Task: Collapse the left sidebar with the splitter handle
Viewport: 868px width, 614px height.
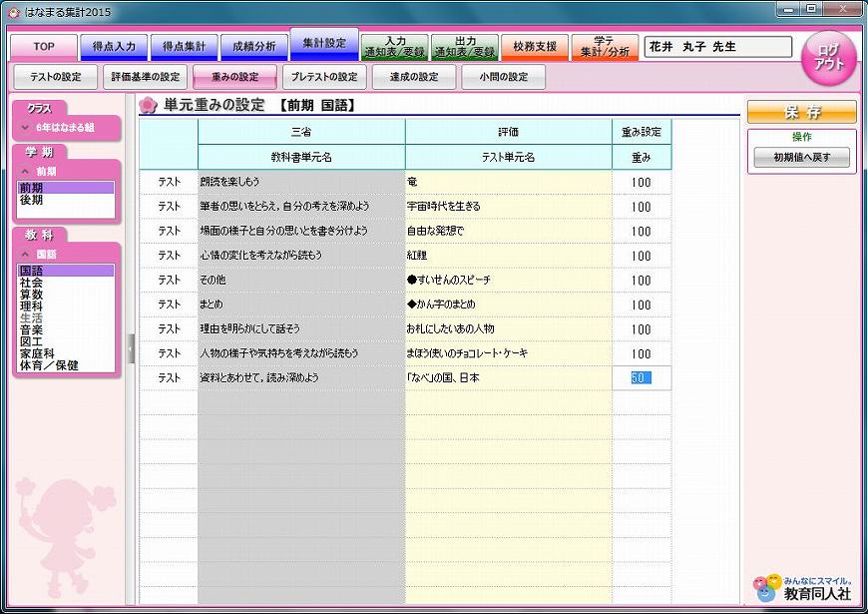Action: click(x=131, y=348)
